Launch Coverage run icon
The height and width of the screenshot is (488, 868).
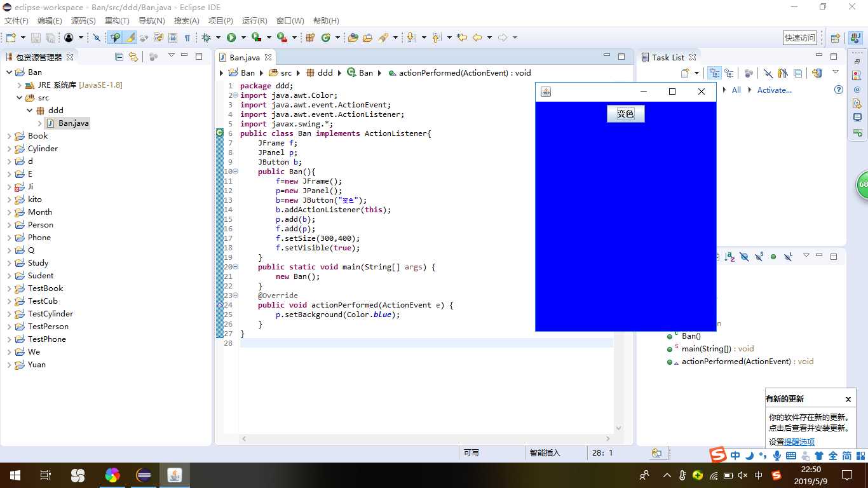click(256, 38)
